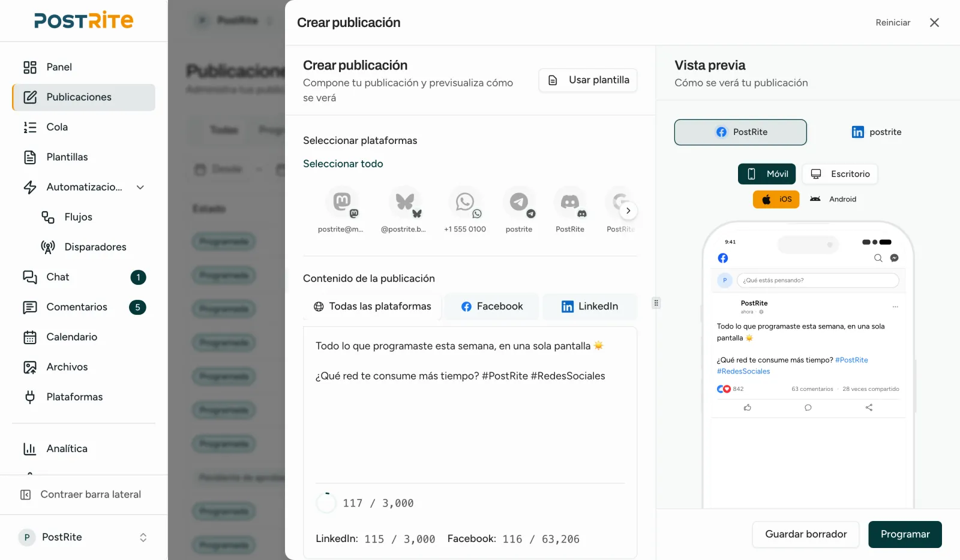
Task: Select the Discord PostRite platform icon
Action: (570, 202)
